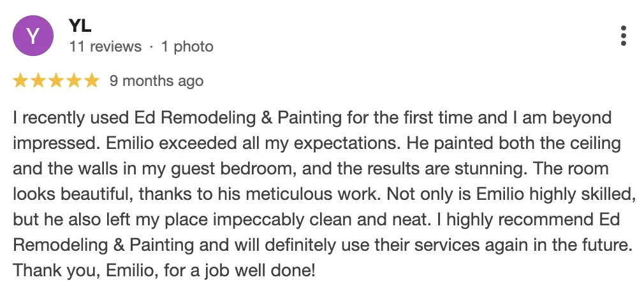Select the first gold rating star

point(20,81)
